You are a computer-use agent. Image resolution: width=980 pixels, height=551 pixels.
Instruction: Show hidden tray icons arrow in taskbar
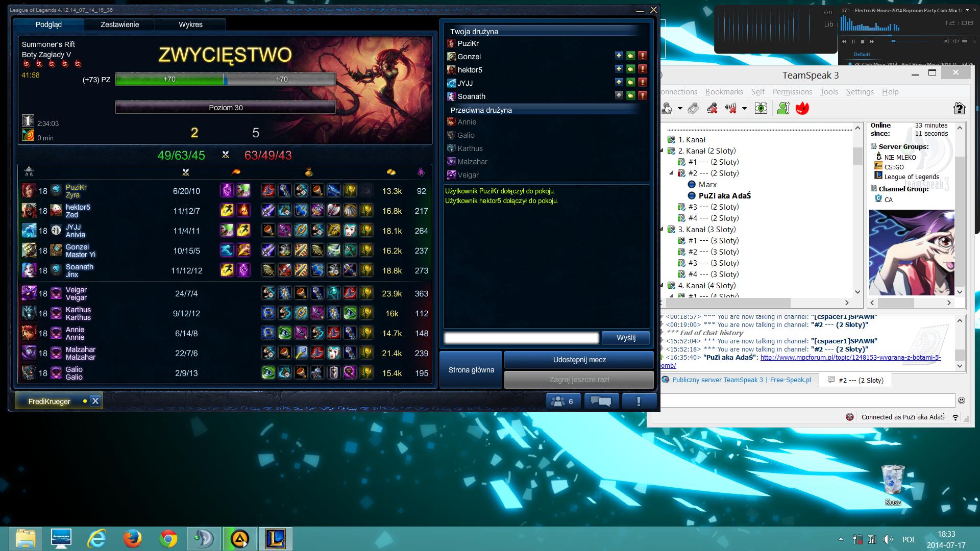(841, 539)
